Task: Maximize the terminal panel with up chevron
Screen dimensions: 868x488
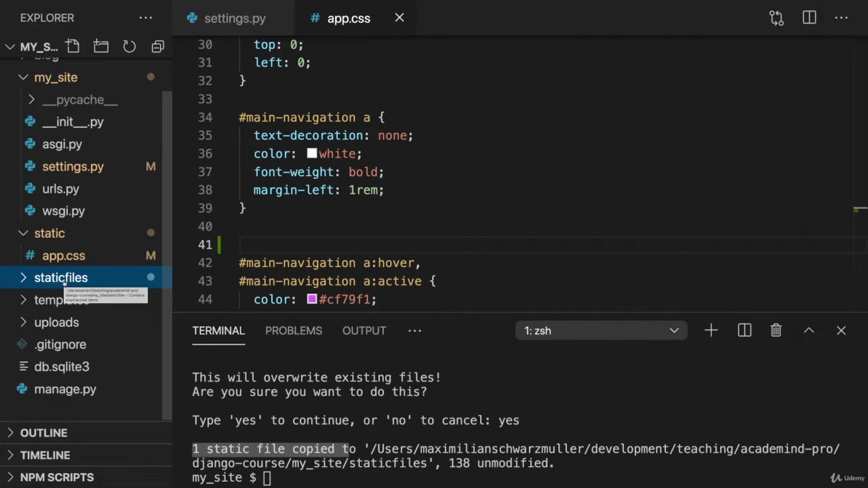Action: 808,331
